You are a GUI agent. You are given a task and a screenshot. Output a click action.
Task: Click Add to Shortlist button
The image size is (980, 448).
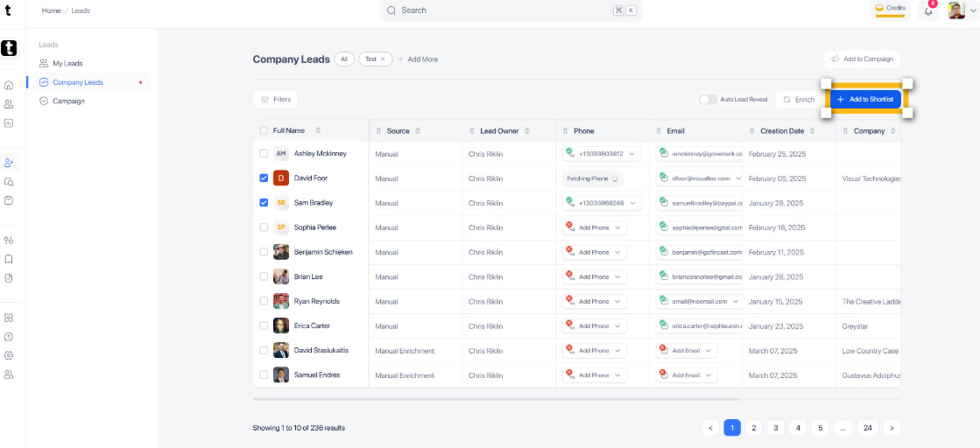(866, 100)
